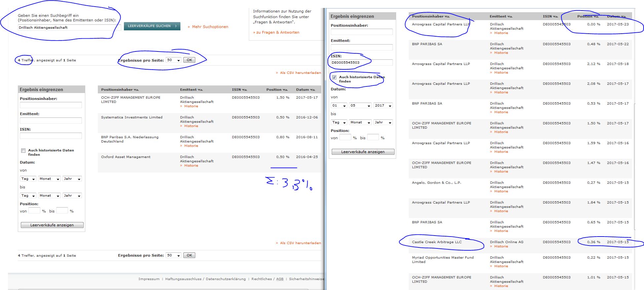Open the 'bis' Monat dropdown in left filter
644x290 pixels.
click(49, 196)
